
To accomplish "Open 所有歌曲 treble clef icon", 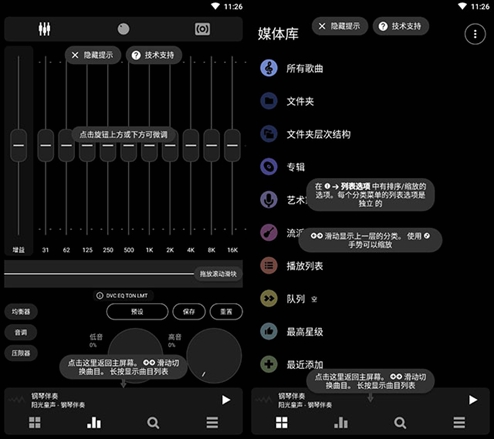I will 269,68.
